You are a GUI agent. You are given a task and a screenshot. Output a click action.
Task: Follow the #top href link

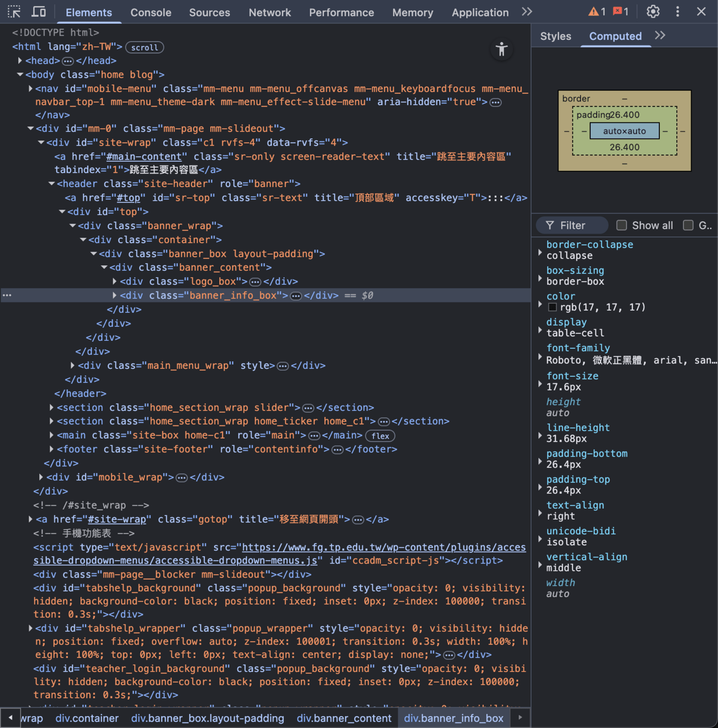128,198
